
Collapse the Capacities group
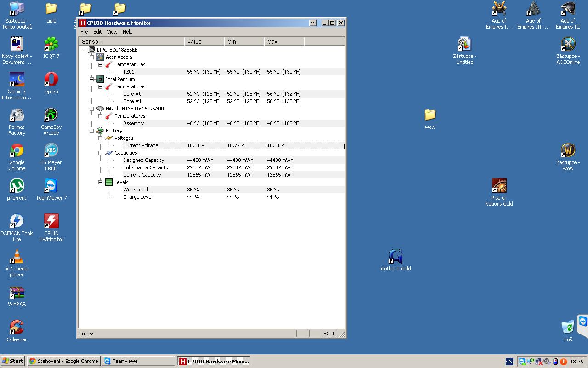click(x=101, y=153)
